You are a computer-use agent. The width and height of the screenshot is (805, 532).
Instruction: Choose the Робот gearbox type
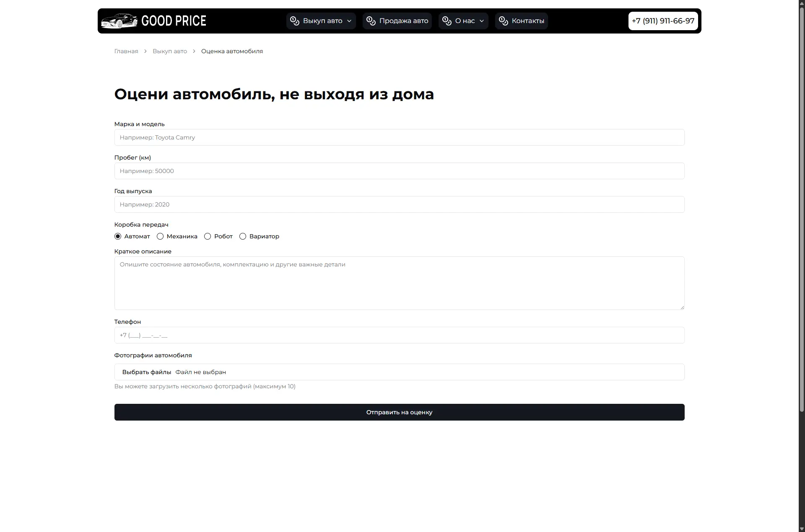(208, 236)
